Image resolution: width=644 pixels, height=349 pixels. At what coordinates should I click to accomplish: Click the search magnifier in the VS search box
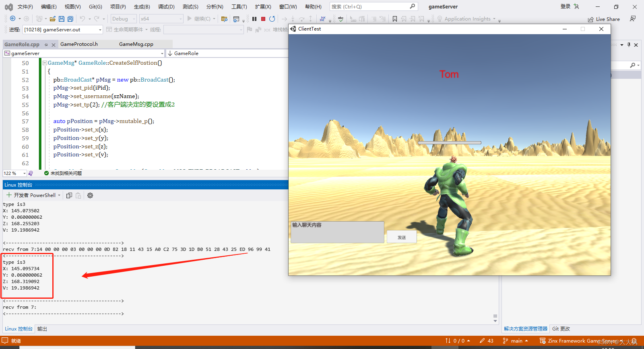pyautogui.click(x=413, y=6)
